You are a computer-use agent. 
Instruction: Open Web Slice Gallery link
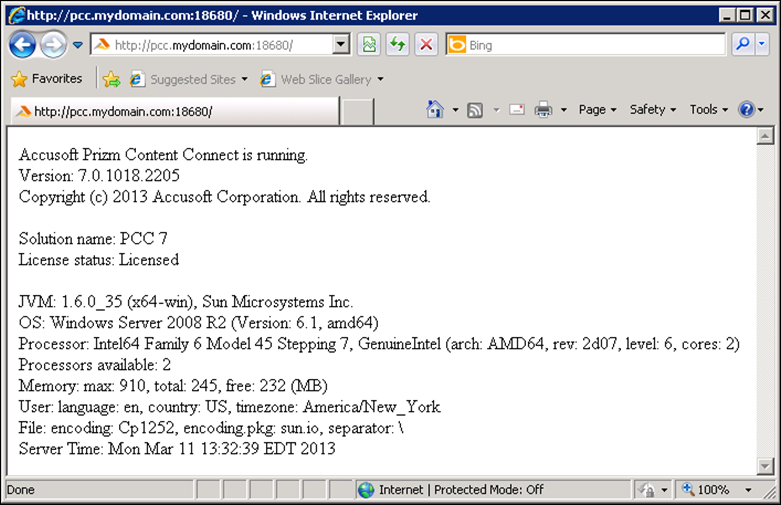point(316,79)
